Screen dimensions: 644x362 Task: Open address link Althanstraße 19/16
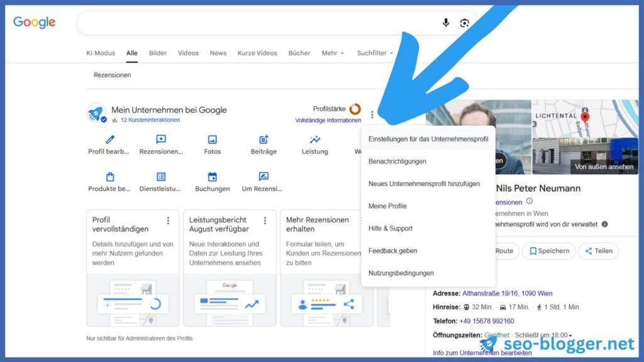[x=508, y=293]
